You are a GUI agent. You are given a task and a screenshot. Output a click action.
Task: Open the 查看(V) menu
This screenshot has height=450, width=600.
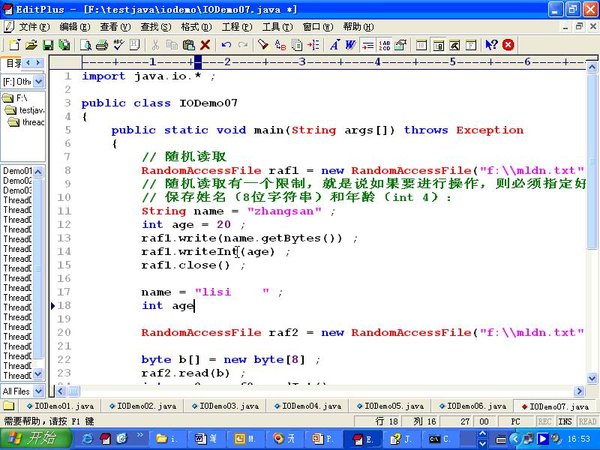pyautogui.click(x=116, y=27)
